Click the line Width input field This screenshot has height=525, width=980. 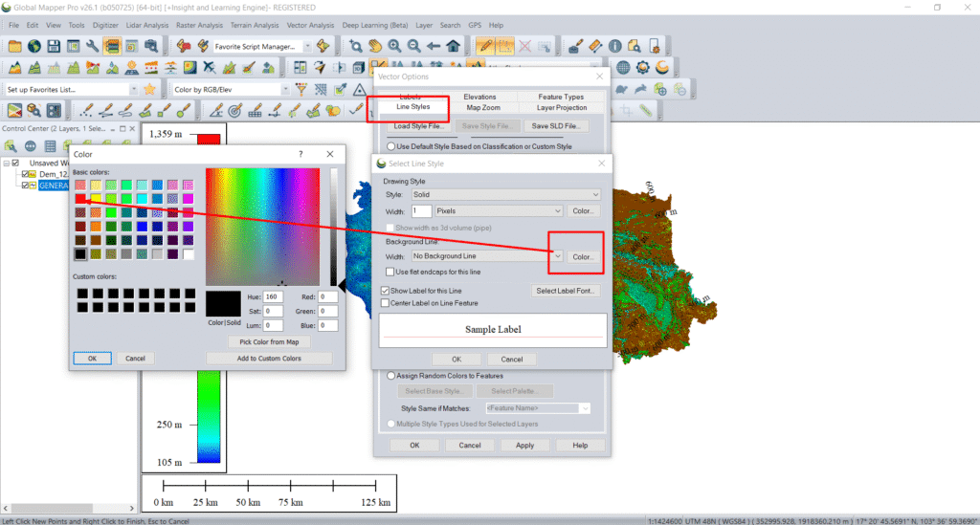click(x=421, y=211)
